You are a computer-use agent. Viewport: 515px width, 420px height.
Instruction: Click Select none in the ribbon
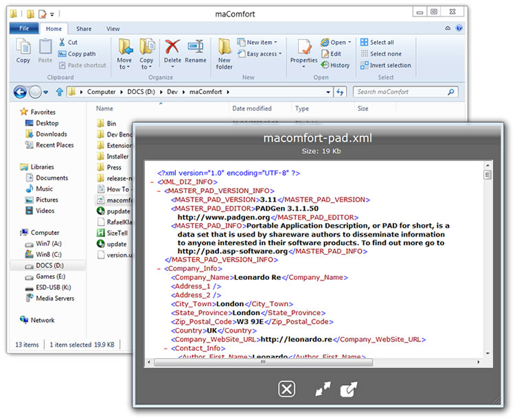[381, 54]
